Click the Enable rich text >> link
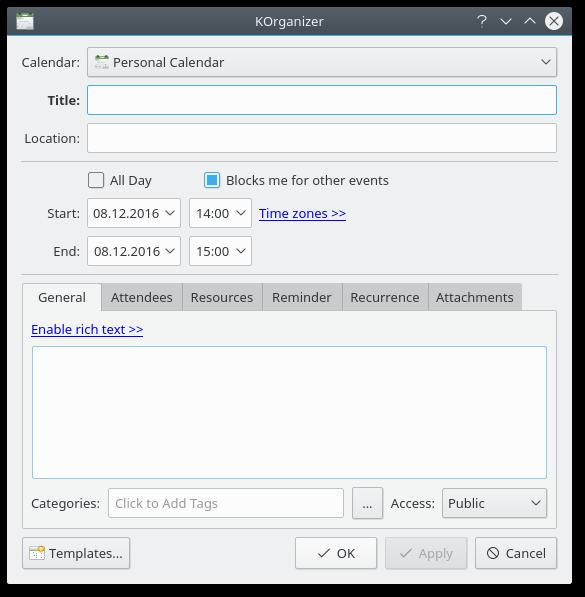 87,329
